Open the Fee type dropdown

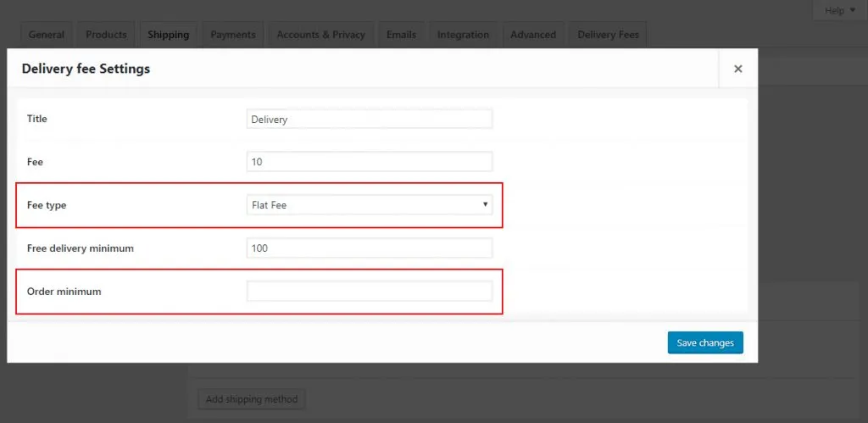point(370,205)
